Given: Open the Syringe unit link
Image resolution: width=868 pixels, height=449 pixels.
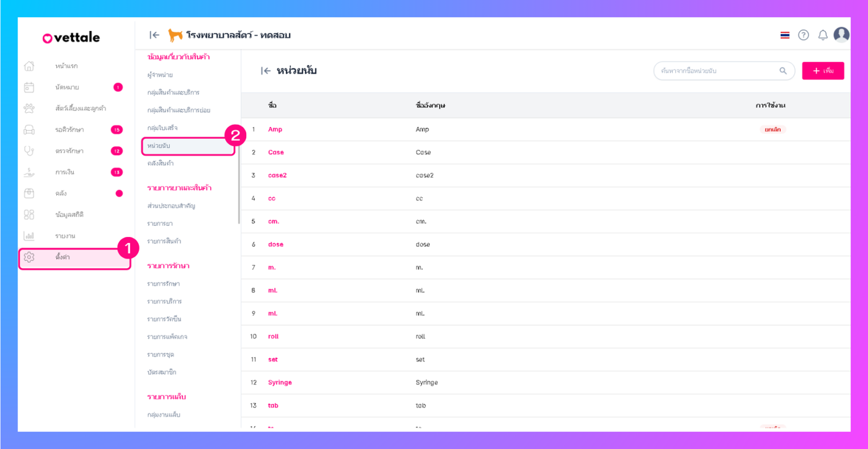Looking at the screenshot, I should coord(280,383).
